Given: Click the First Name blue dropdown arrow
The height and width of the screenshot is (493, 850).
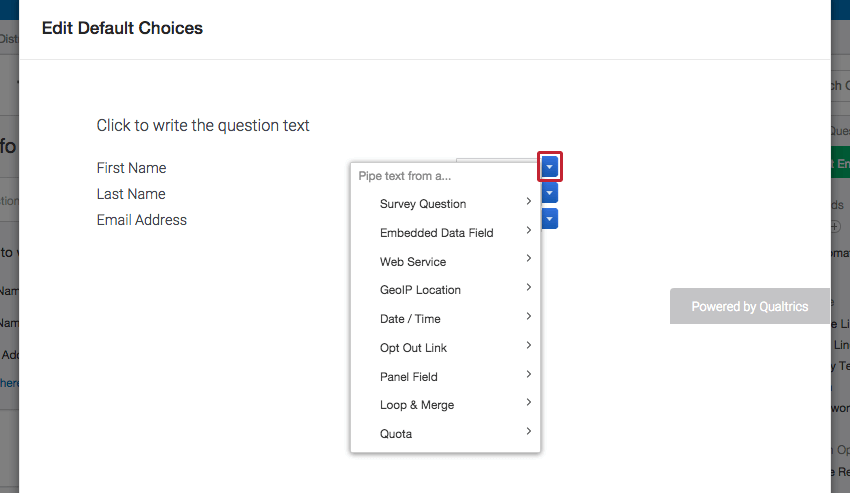Looking at the screenshot, I should 549,167.
